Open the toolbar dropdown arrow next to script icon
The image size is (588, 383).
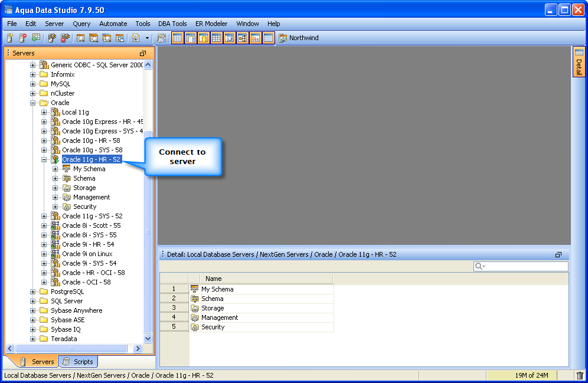147,38
